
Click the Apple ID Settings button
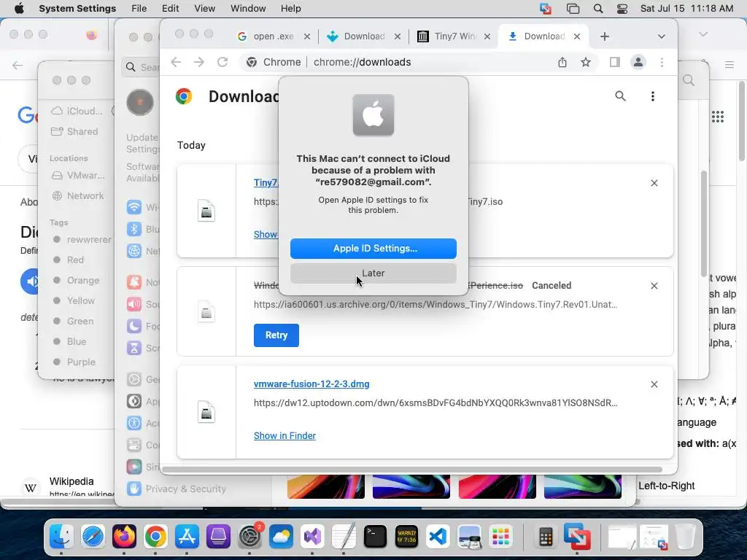(x=373, y=249)
